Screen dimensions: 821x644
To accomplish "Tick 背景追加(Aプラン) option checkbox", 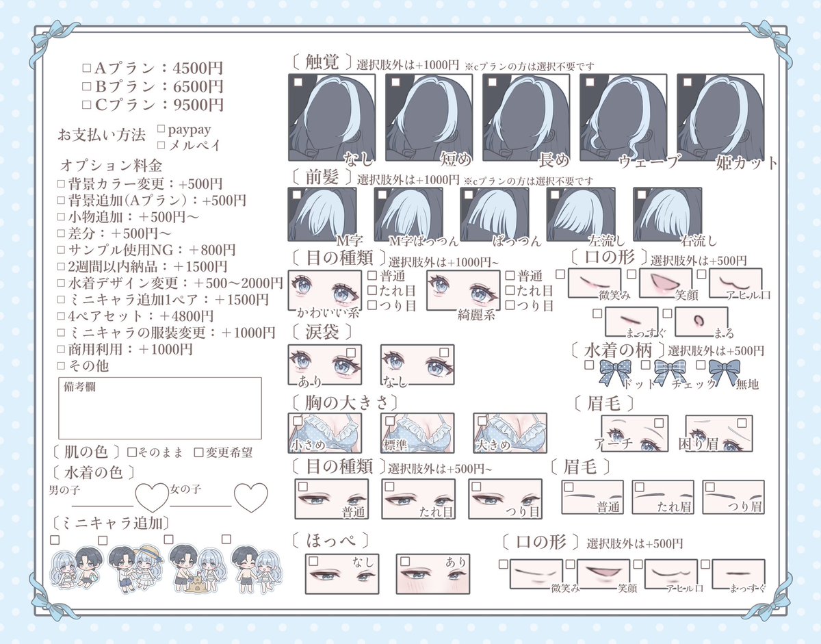I will click(x=61, y=201).
